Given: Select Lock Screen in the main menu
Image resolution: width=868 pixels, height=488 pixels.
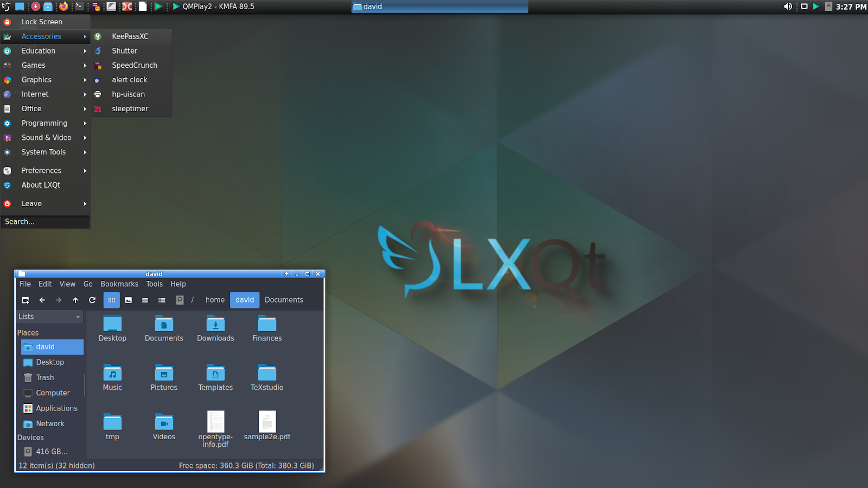Looking at the screenshot, I should click(x=46, y=22).
